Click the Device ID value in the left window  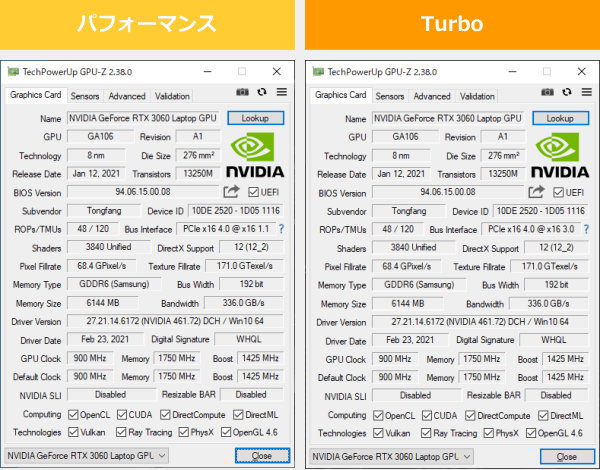[236, 211]
